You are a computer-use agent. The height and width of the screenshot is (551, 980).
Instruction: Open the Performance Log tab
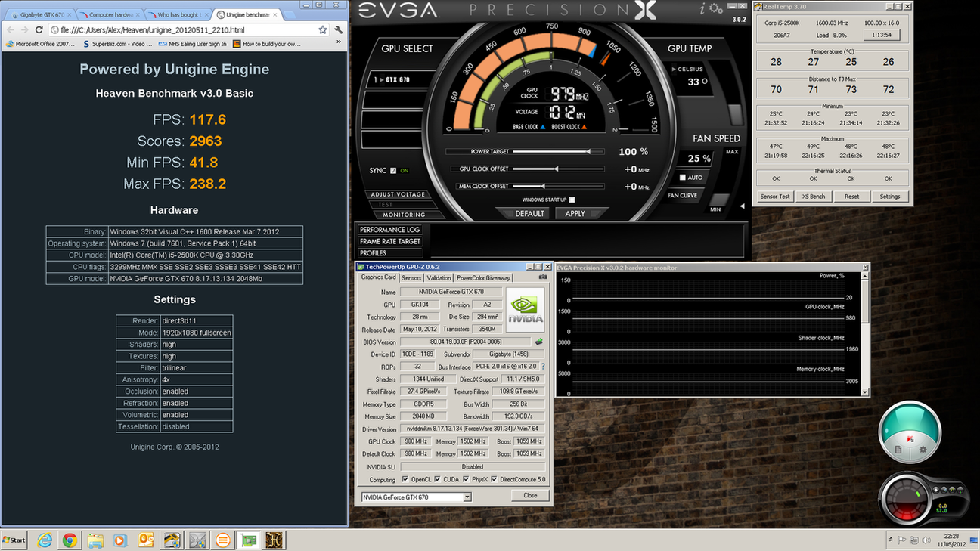pyautogui.click(x=389, y=230)
